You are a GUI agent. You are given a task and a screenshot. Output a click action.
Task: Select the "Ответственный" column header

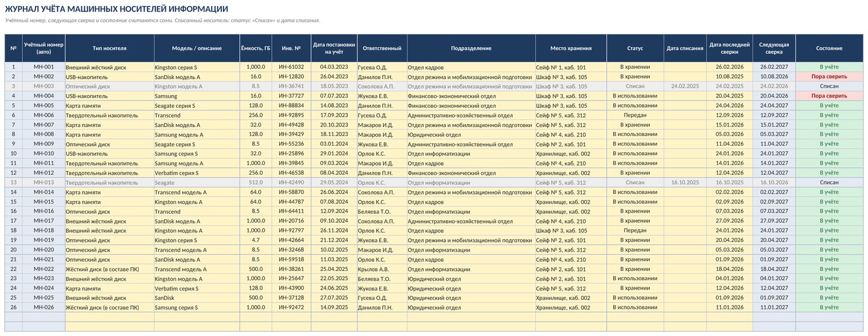382,48
